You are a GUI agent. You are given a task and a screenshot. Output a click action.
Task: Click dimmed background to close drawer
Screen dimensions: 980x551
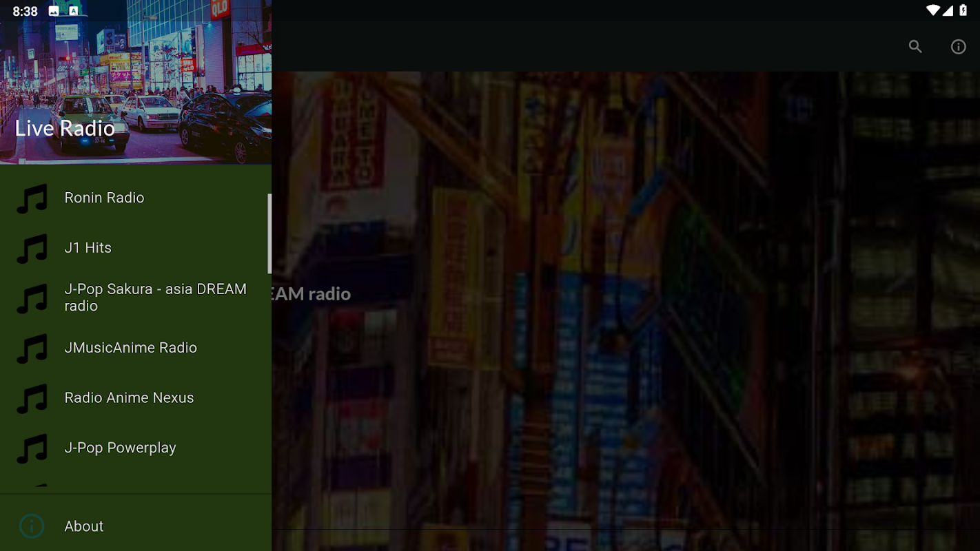click(626, 310)
